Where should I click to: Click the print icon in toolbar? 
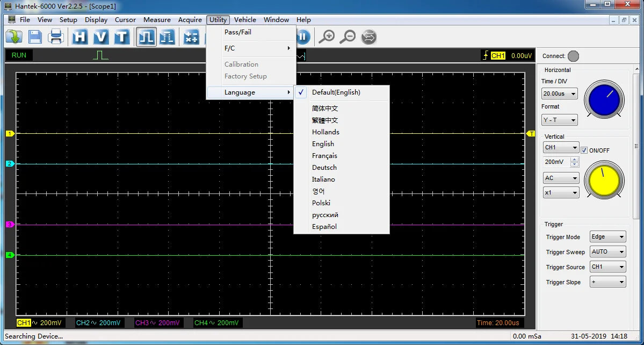[56, 37]
